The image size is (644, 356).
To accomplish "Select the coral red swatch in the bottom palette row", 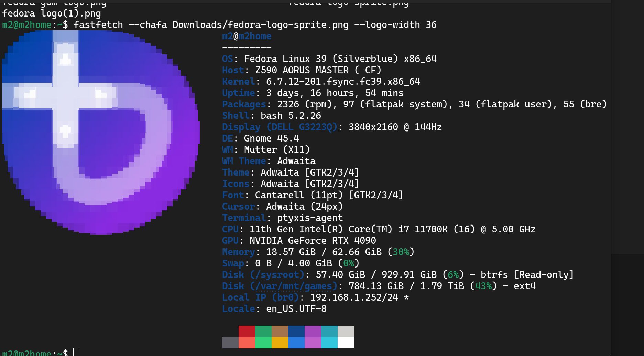I will click(x=247, y=343).
